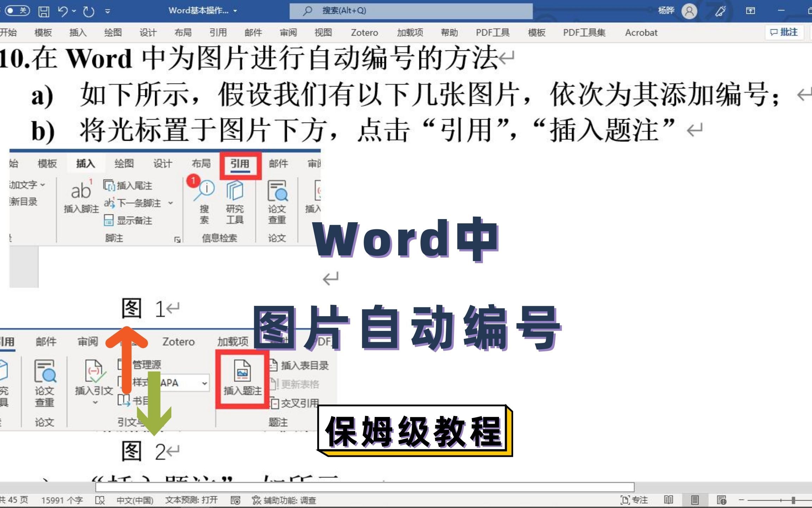The width and height of the screenshot is (812, 508).
Task: Switch to the 视图 tab
Action: point(323,32)
